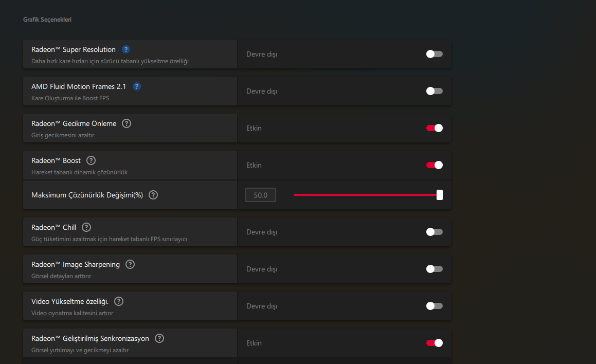Click the Radeon Chill help icon

tap(86, 227)
